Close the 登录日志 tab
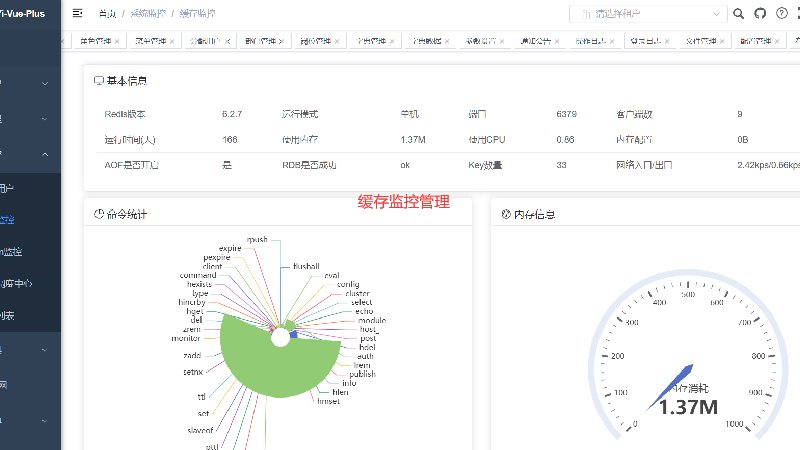This screenshot has width=800, height=450. [667, 41]
